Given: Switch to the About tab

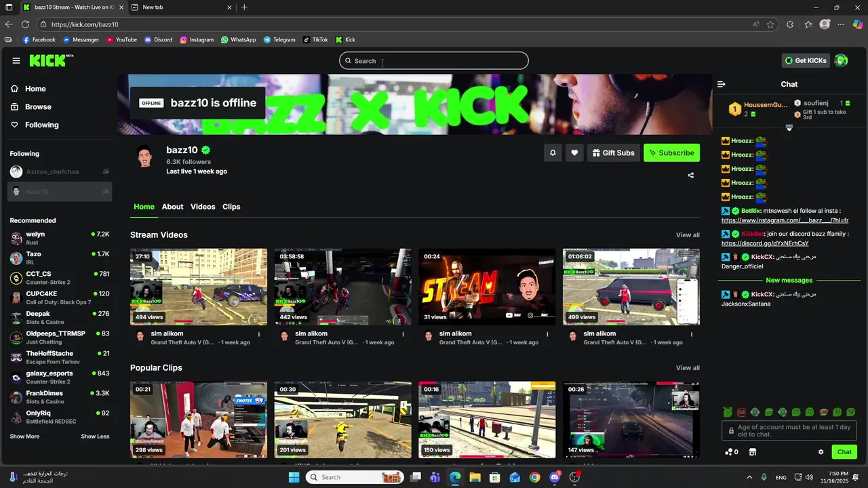Looking at the screenshot, I should pos(172,207).
